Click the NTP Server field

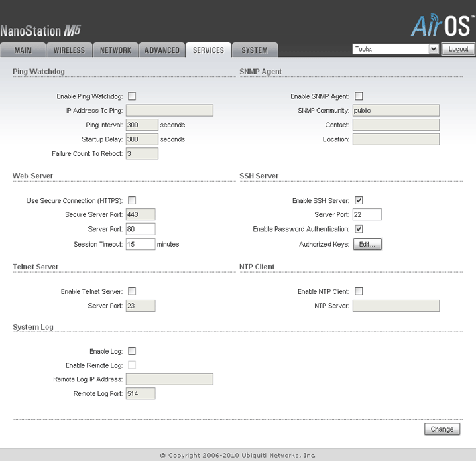point(396,306)
